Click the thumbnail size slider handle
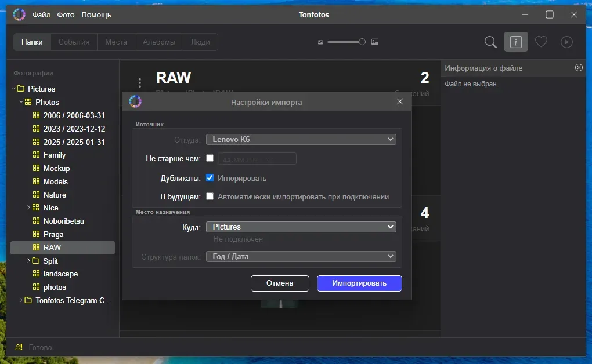Image resolution: width=592 pixels, height=364 pixels. click(x=362, y=42)
